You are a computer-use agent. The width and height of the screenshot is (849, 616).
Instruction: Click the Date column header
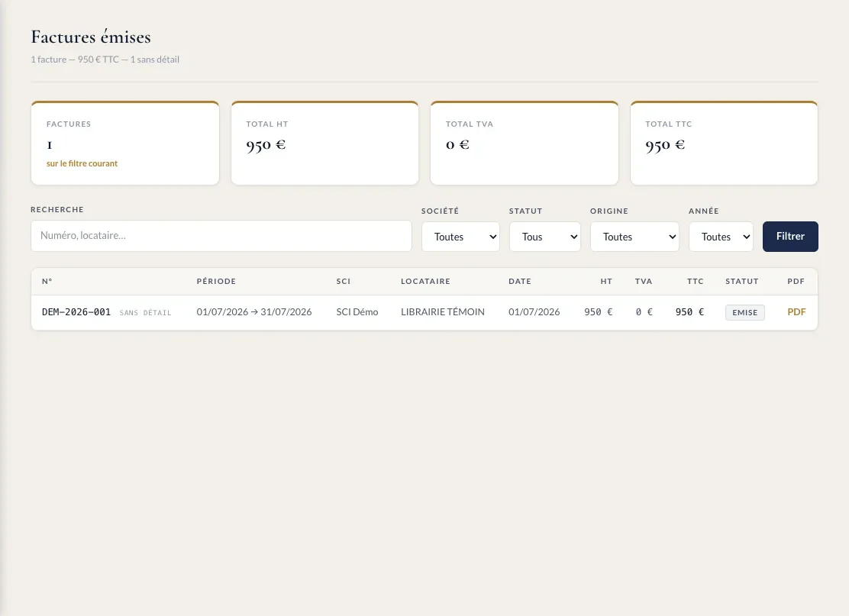(519, 282)
